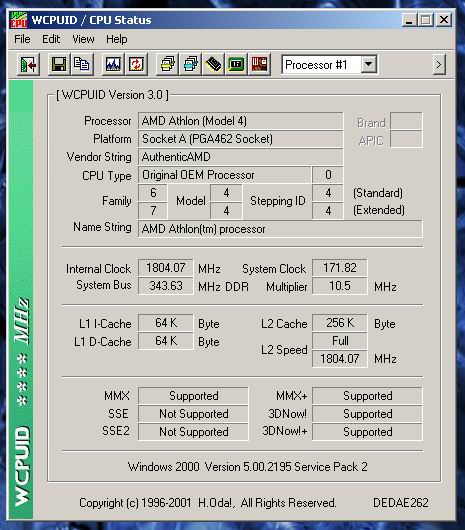Click the empty APIC field

pos(406,139)
